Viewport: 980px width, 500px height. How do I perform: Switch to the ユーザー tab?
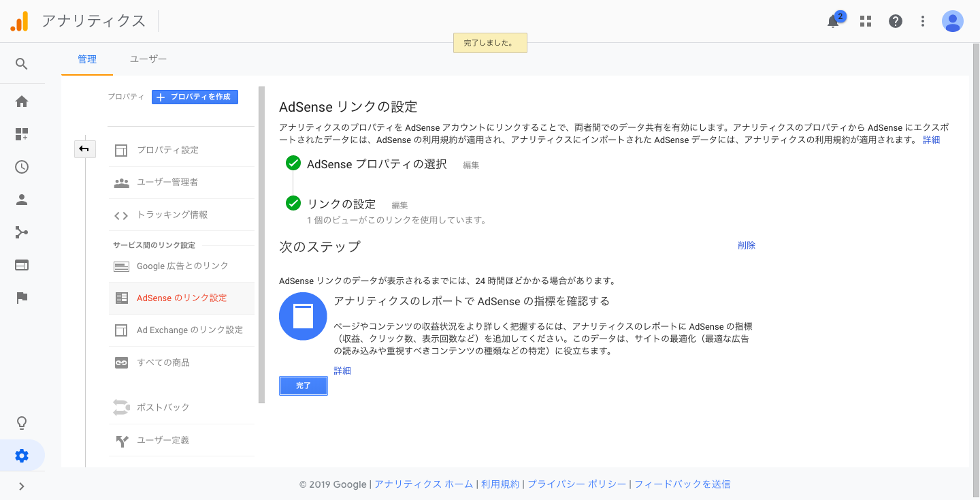[x=148, y=59]
